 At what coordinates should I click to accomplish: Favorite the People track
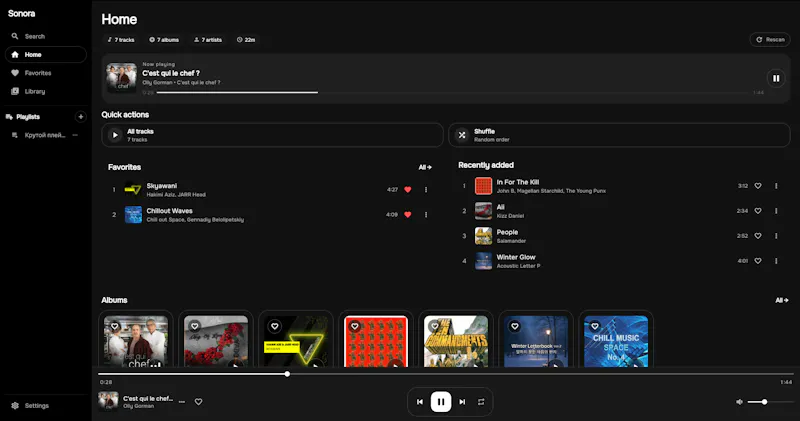[758, 236]
